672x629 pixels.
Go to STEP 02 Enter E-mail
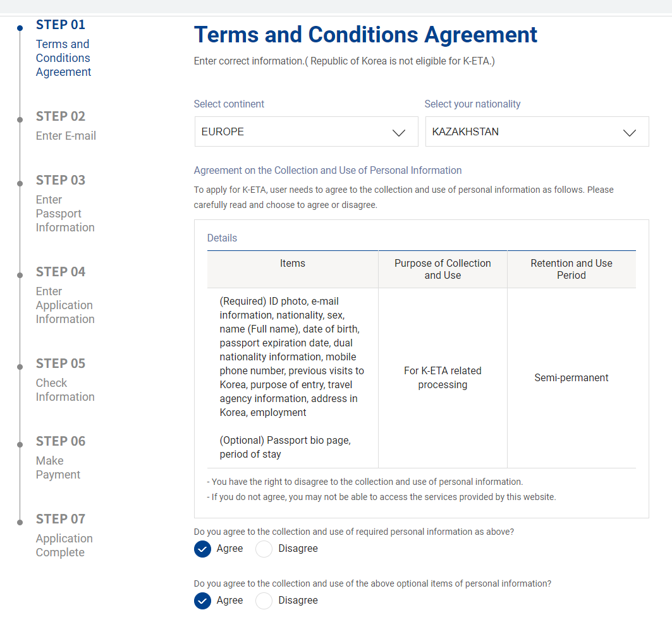point(66,126)
